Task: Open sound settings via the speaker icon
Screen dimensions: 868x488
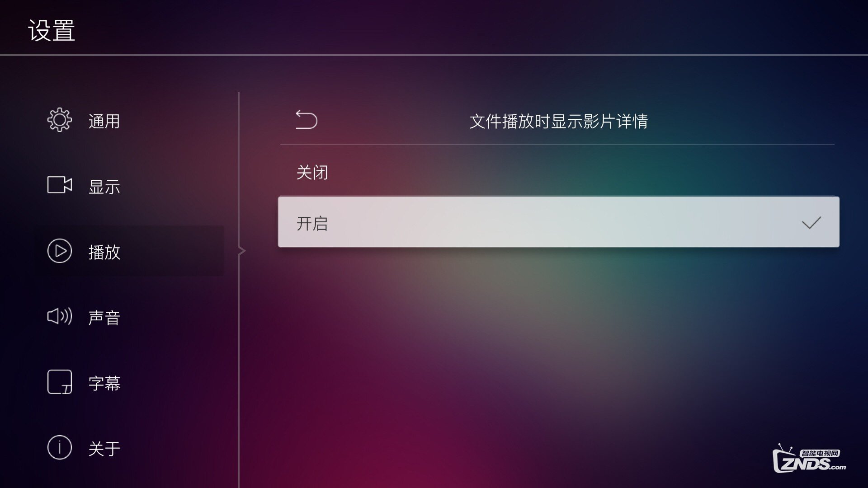Action: point(60,316)
